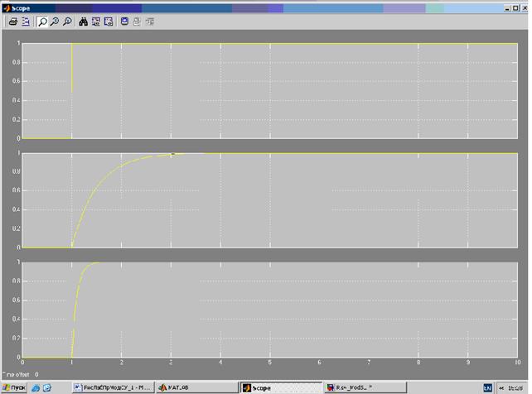Click inside the bottom fast response plot

(x=270, y=310)
